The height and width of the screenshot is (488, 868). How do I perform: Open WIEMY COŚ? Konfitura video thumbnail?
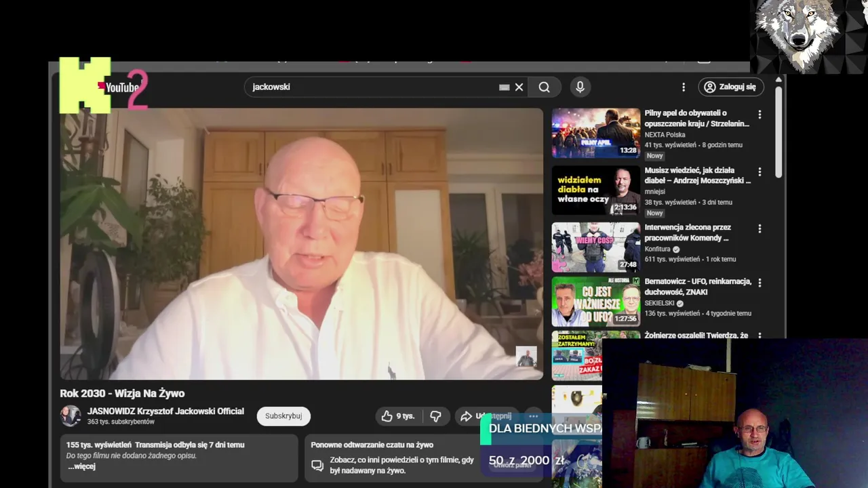click(596, 247)
